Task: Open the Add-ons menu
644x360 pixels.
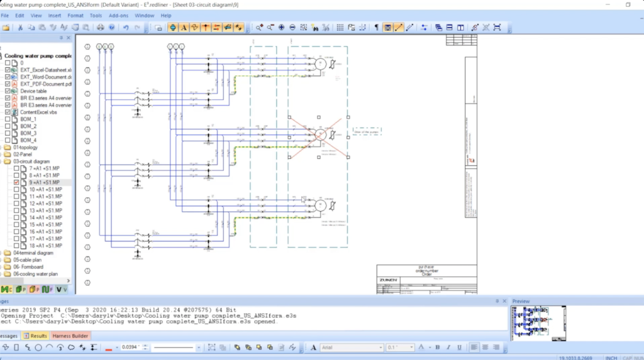Action: [118, 15]
